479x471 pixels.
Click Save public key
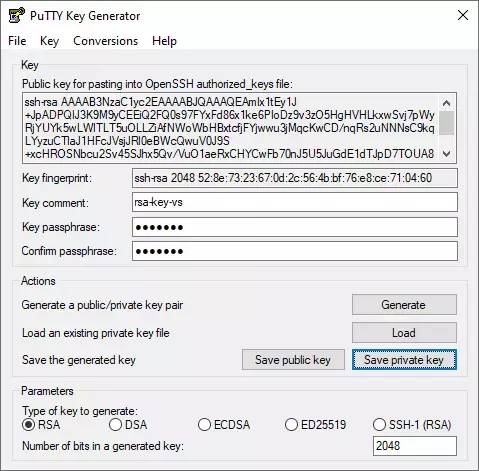pyautogui.click(x=293, y=360)
